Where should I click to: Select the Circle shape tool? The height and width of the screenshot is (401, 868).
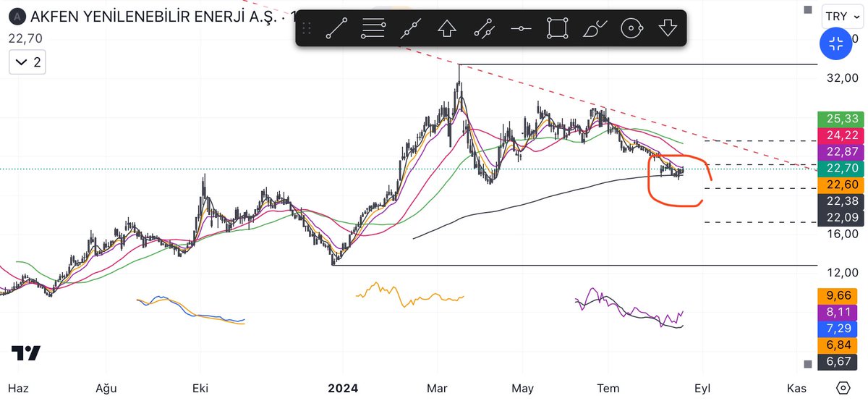[x=631, y=29]
